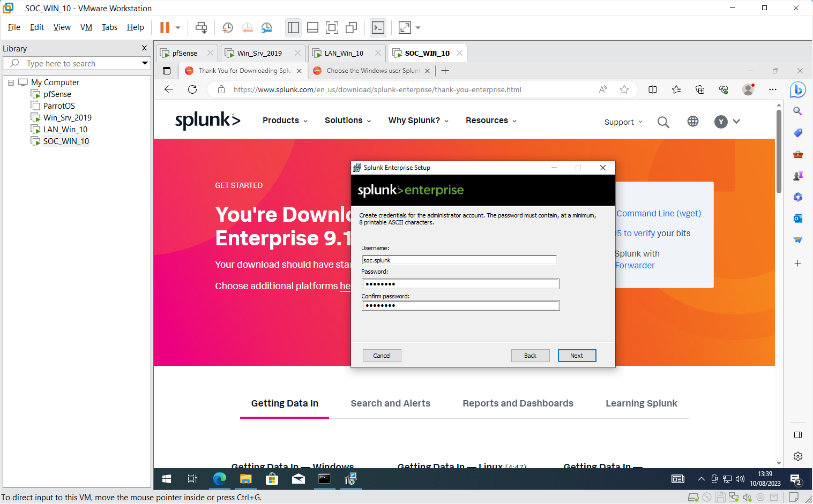The image size is (813, 504).
Task: Click the Confirm password field
Action: tap(460, 305)
